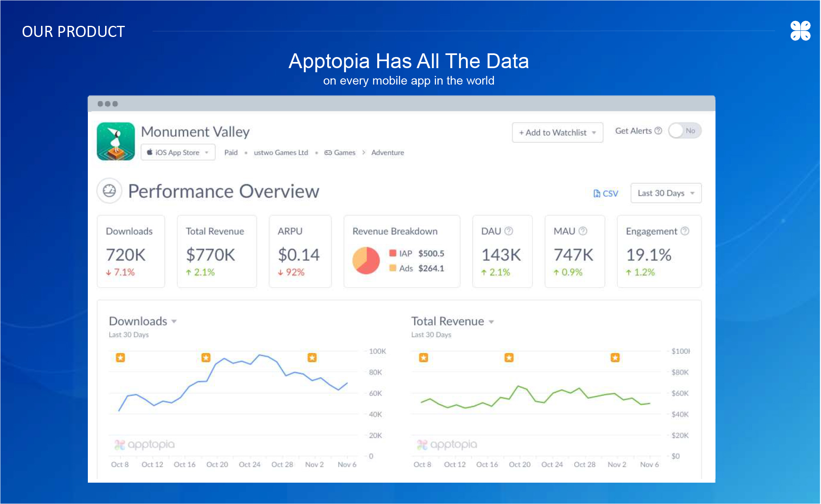
Task: Click the IAP red legend swatch
Action: (x=393, y=253)
